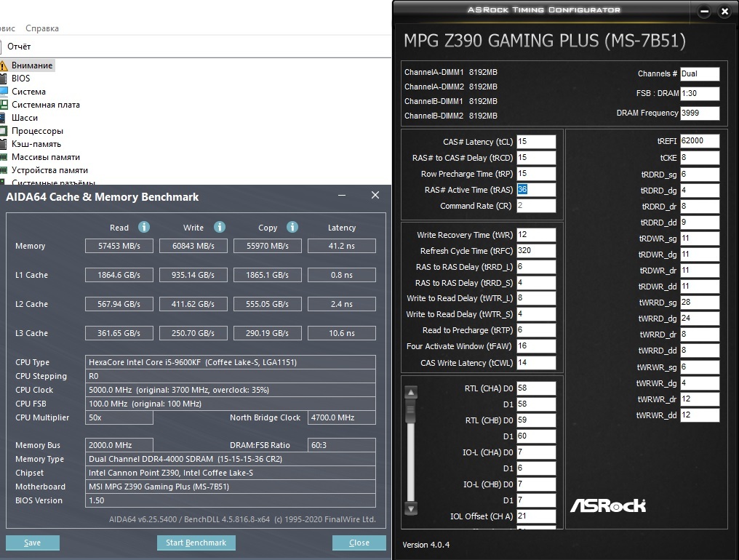Click the Copy info icon
The width and height of the screenshot is (739, 560).
tap(292, 227)
